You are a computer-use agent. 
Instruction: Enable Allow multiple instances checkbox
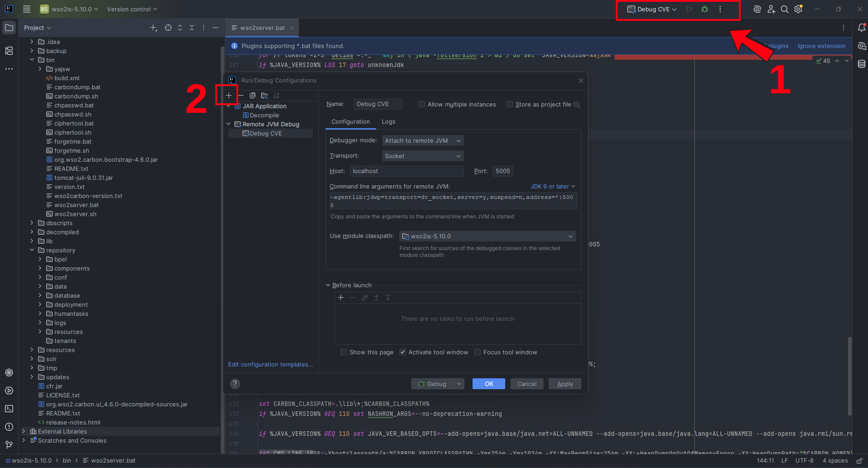pyautogui.click(x=422, y=105)
